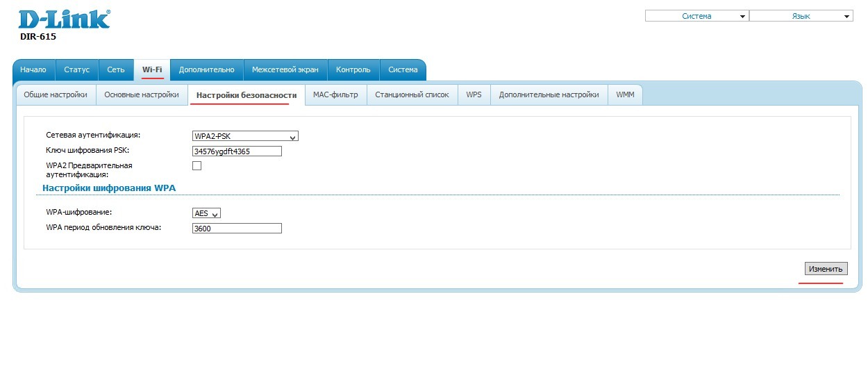Open Общие настройки subtab
The height and width of the screenshot is (371, 868).
tap(56, 95)
